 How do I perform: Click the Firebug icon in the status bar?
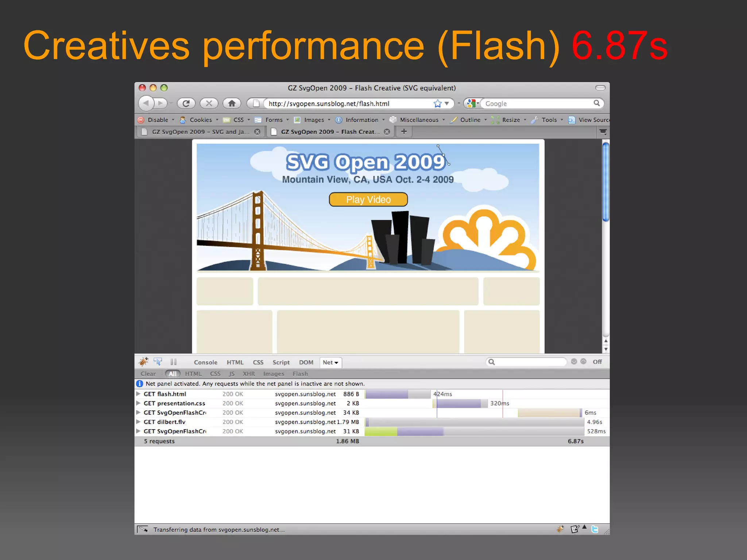[x=561, y=529]
